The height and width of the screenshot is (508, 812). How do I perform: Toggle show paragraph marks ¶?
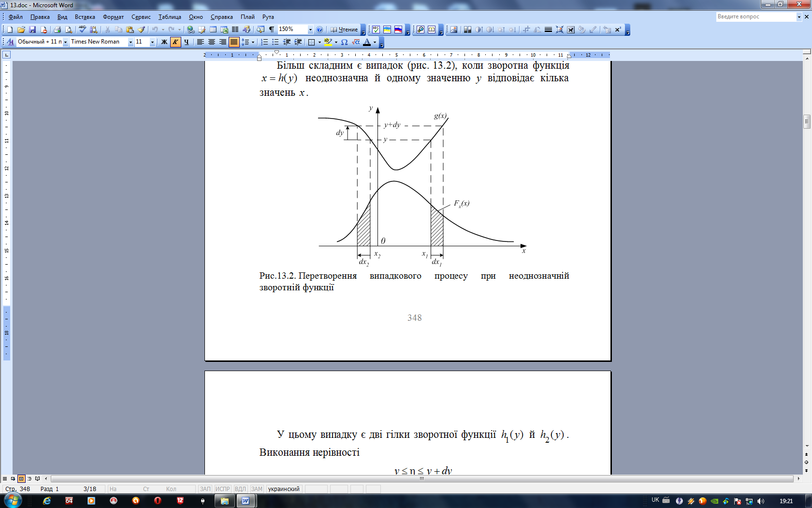(x=272, y=30)
